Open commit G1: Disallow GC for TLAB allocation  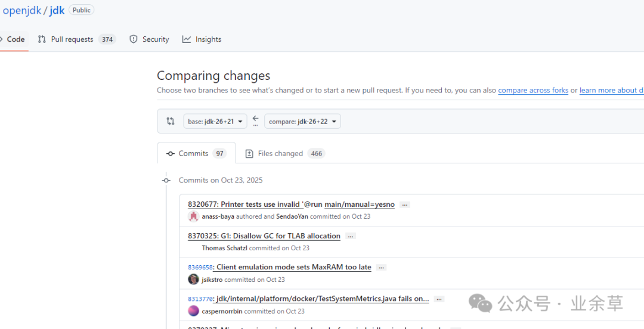[x=264, y=236]
